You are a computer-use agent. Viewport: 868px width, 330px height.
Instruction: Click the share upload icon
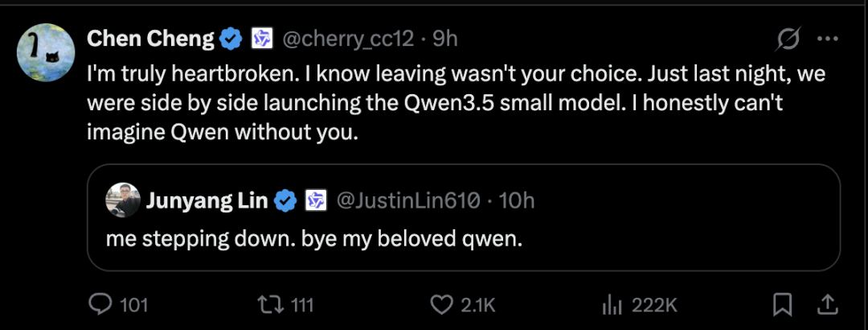826,304
